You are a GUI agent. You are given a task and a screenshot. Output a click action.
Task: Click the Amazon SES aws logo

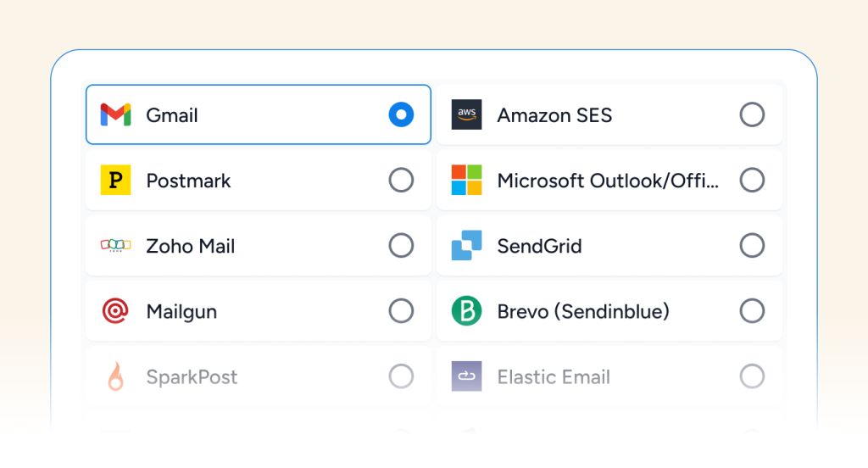(x=467, y=114)
